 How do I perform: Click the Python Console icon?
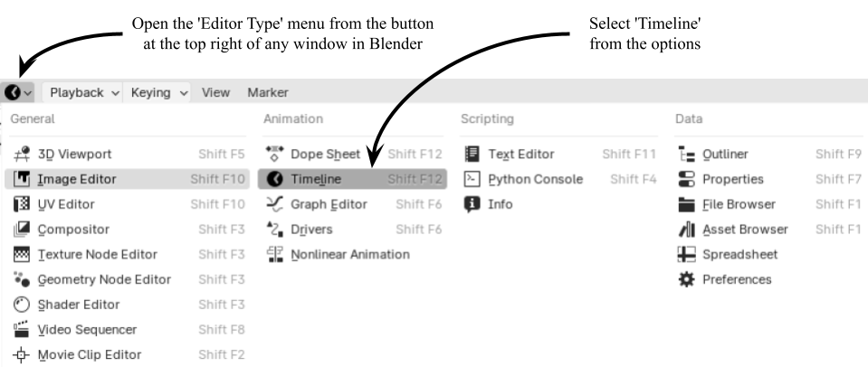pyautogui.click(x=472, y=179)
